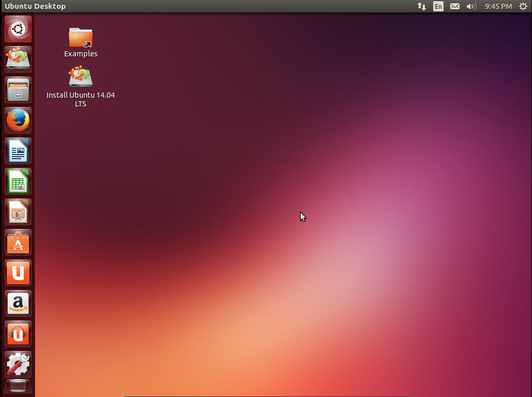Open System Settings from the launcher
Viewport: 532px width, 397px height.
tap(18, 364)
